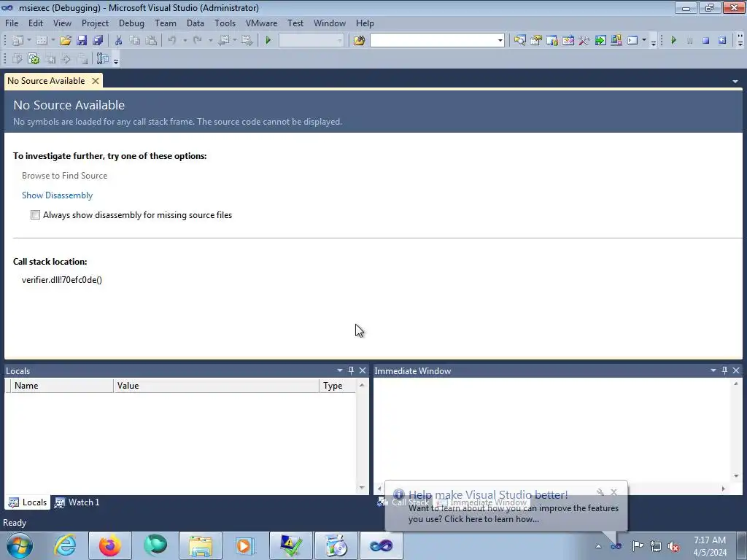Open the Team menu
The width and height of the screenshot is (747, 560).
pyautogui.click(x=166, y=23)
